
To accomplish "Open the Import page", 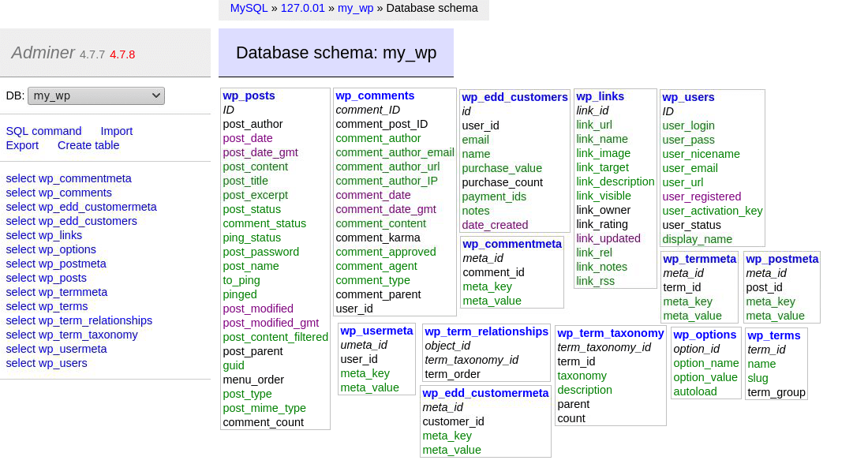I will [x=118, y=130].
